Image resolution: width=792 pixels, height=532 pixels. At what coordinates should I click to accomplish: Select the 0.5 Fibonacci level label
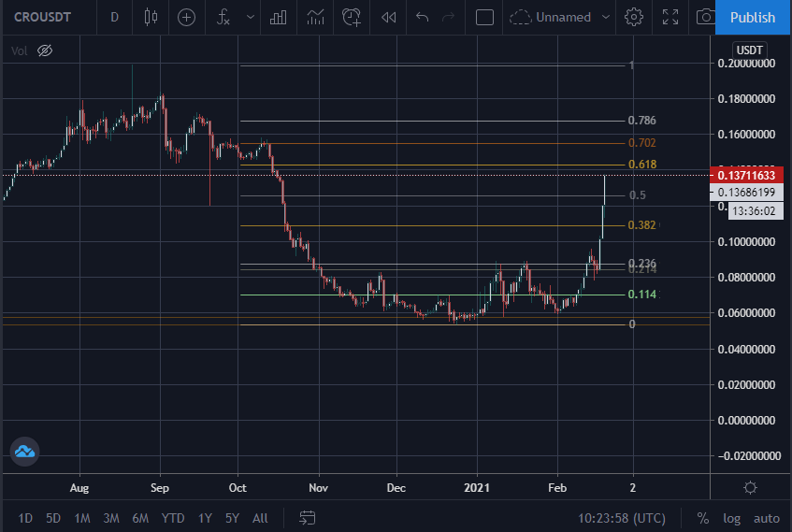click(x=638, y=195)
